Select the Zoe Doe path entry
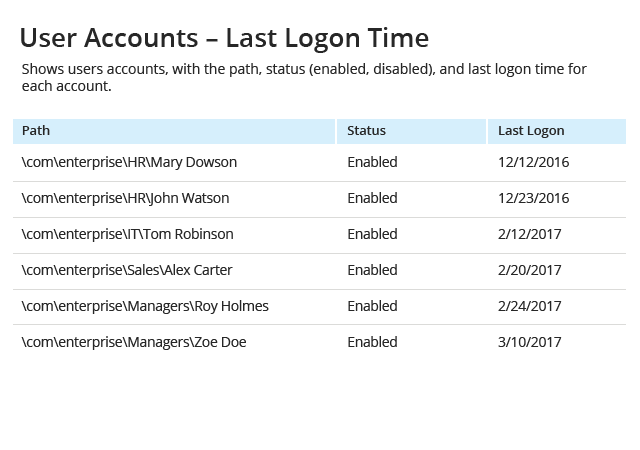 (x=134, y=342)
